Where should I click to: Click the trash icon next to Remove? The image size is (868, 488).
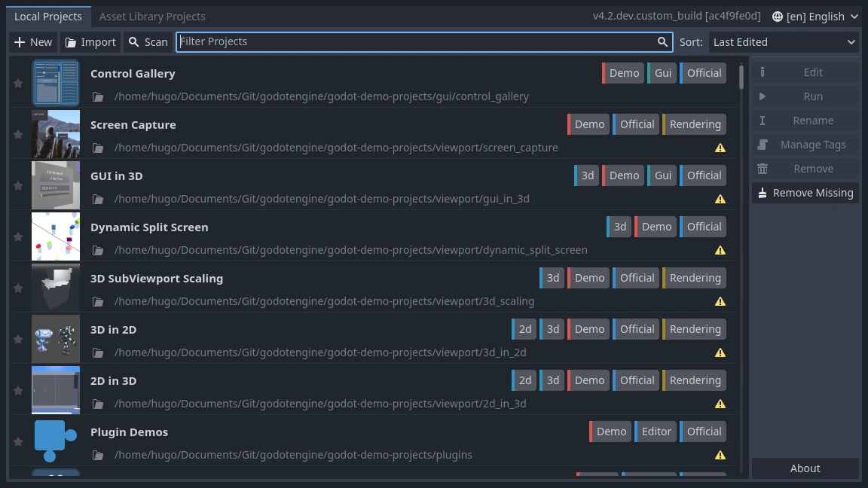pos(763,169)
